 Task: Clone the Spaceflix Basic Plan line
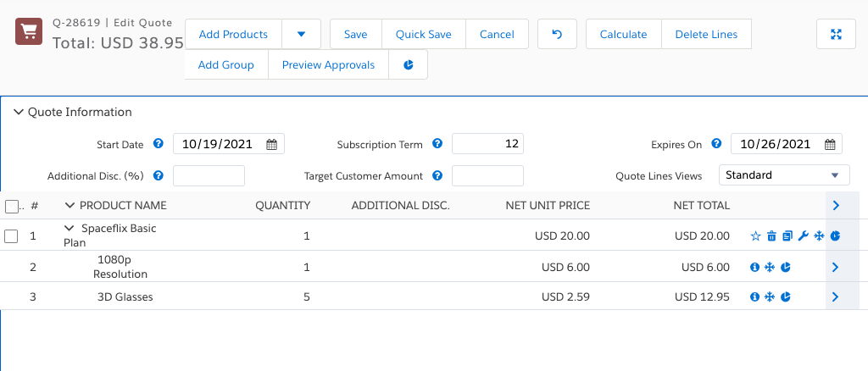coord(787,236)
